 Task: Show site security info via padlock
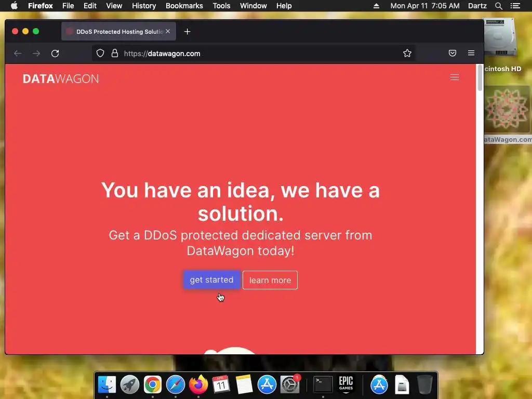(x=115, y=54)
